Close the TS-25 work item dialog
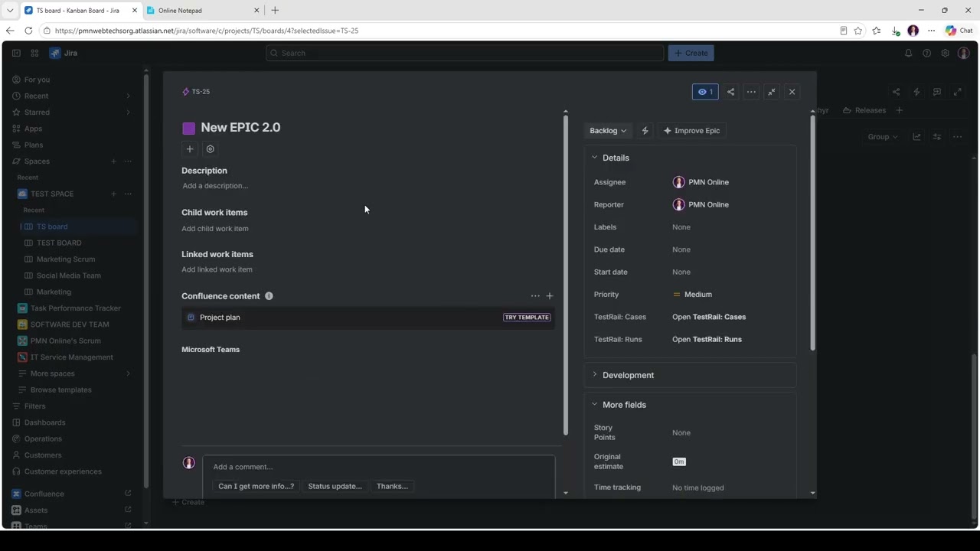Viewport: 980px width, 551px height. pyautogui.click(x=792, y=92)
